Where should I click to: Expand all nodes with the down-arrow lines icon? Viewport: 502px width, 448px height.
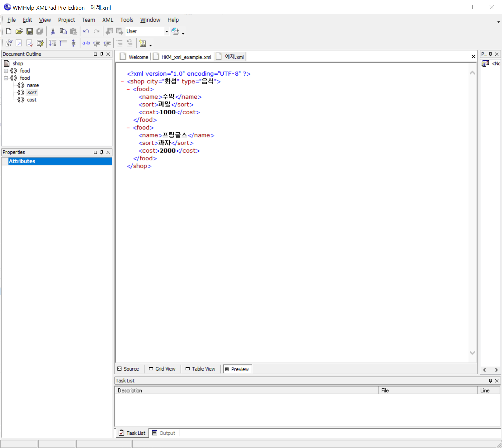tap(53, 43)
